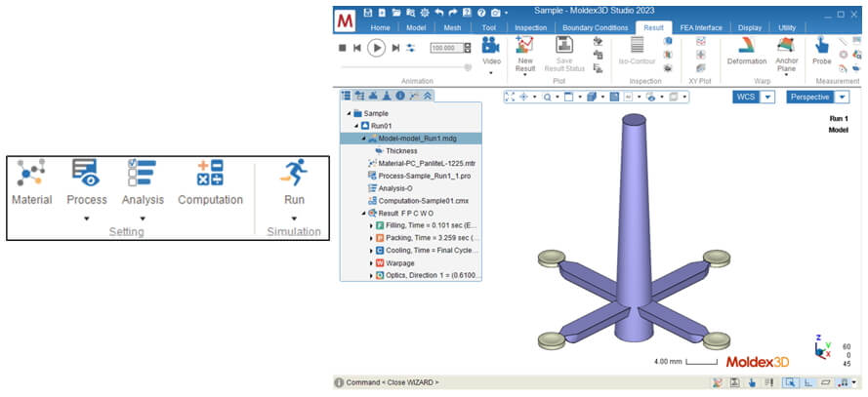Screen dimensions: 868x397
Task: Expand the Warpage result node
Action: (x=371, y=263)
